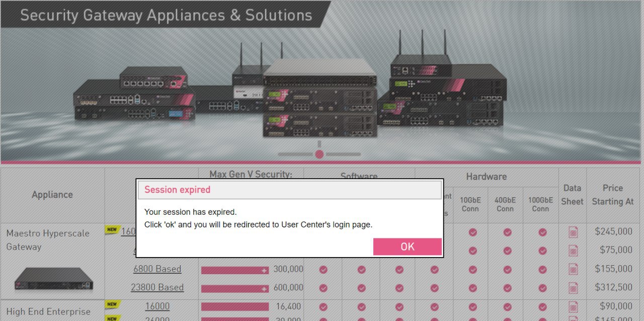Click 10GbE Conn check mark for 6800 Based

pyautogui.click(x=472, y=270)
